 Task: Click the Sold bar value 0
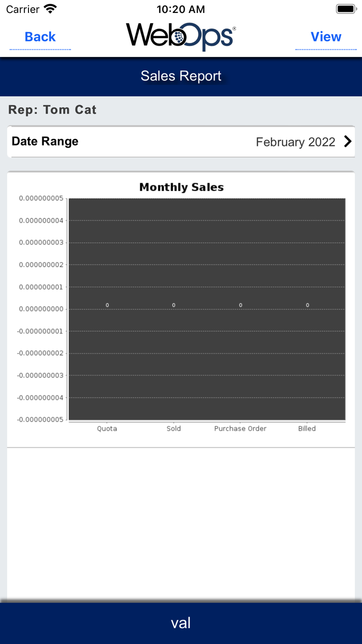(x=174, y=305)
